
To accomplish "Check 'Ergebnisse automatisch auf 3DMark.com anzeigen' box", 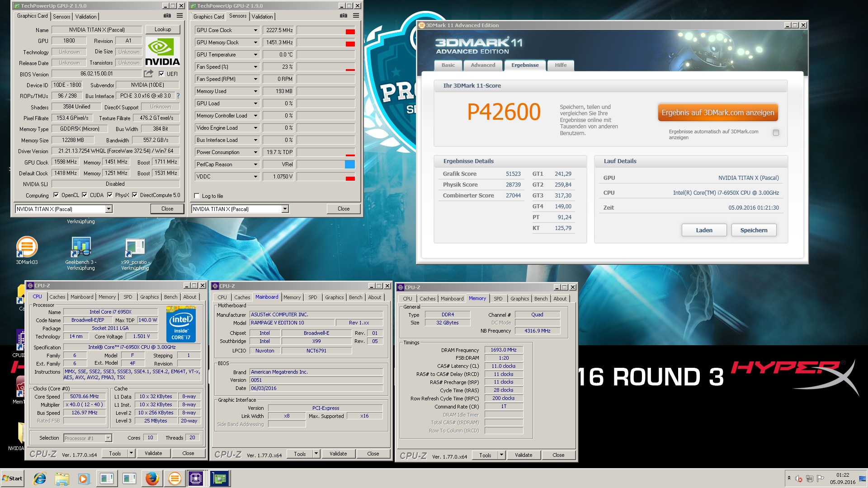I will coord(776,133).
